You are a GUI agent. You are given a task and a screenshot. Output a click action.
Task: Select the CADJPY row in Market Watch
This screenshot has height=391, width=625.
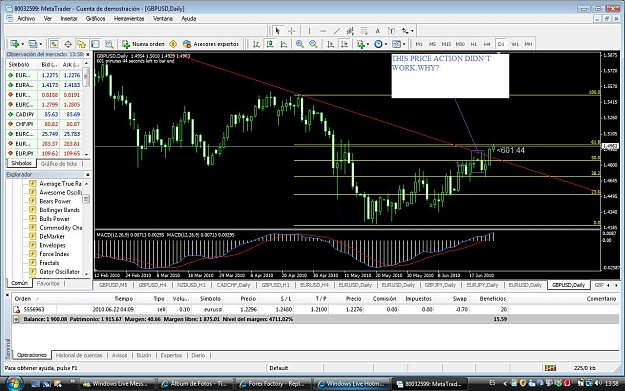tap(45, 114)
